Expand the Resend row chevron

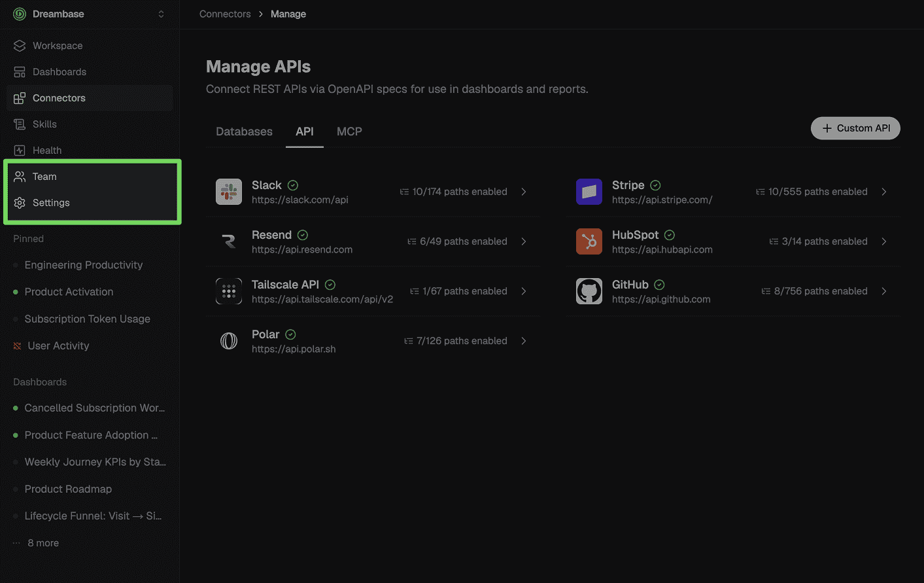pos(524,241)
